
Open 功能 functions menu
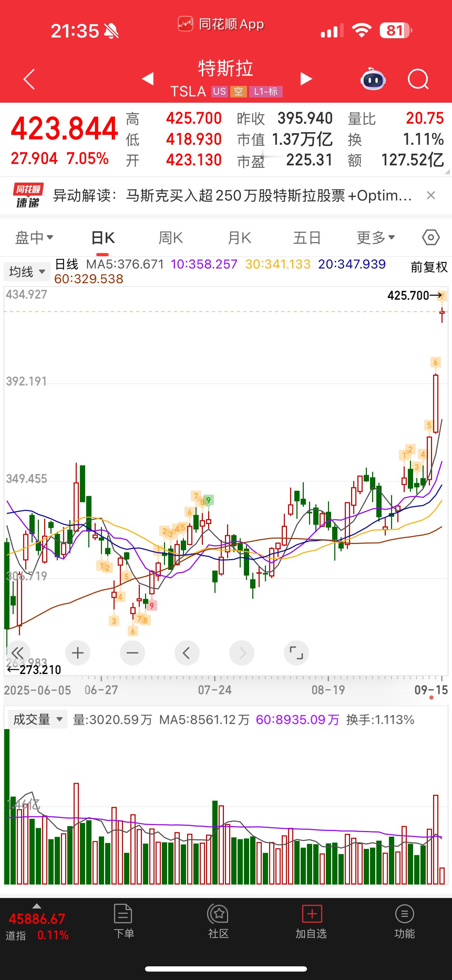click(404, 921)
